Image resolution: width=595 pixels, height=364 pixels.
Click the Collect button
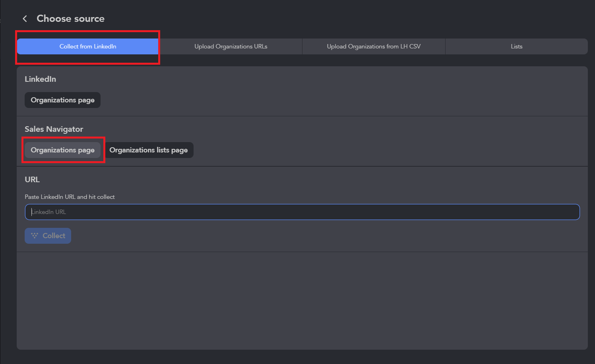48,236
